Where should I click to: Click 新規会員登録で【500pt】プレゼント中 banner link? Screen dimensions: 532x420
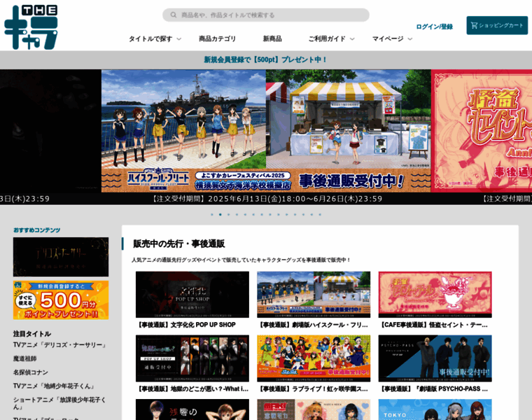tap(266, 59)
